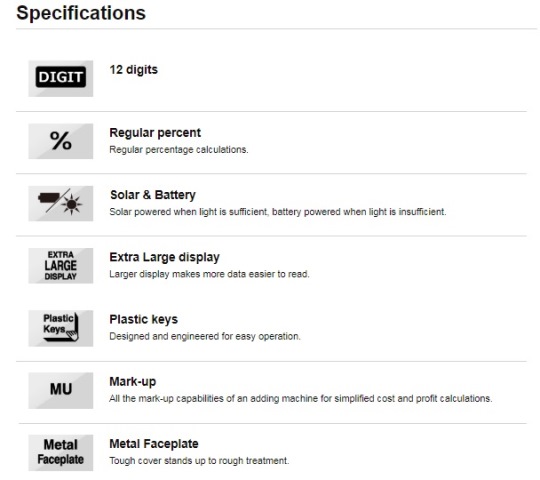Click the Specifications heading
Screen dimensions: 540x480
pyautogui.click(x=81, y=13)
